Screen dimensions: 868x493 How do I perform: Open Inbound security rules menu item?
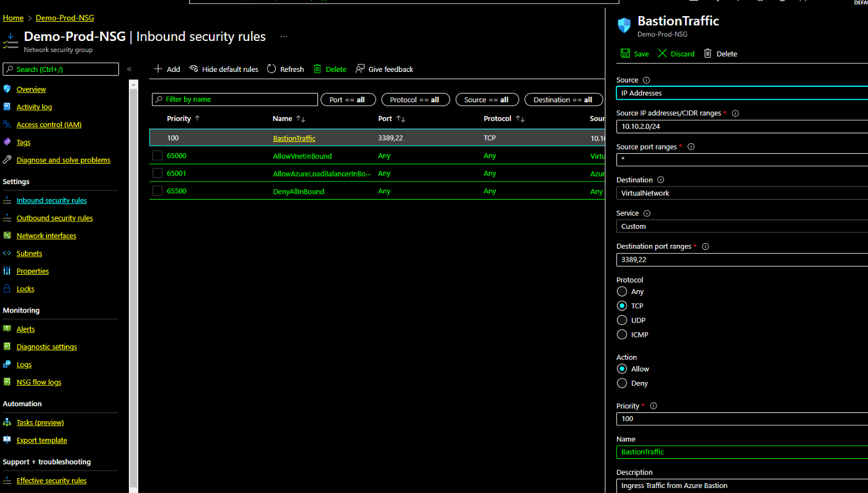pos(51,200)
